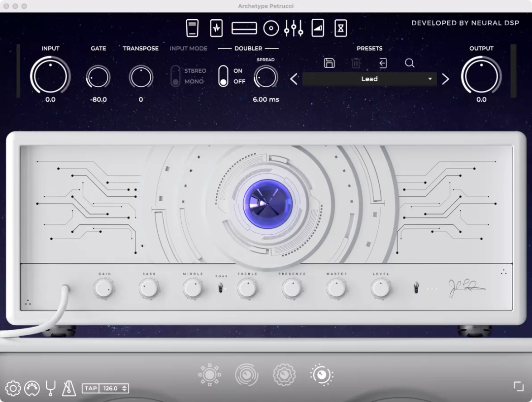Click the import preset icon
The height and width of the screenshot is (402, 532).
tap(383, 63)
